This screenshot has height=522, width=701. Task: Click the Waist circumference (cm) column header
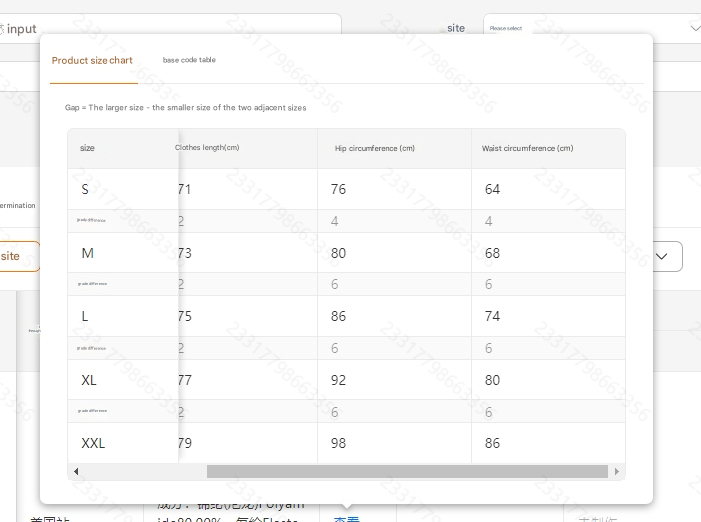[527, 149]
